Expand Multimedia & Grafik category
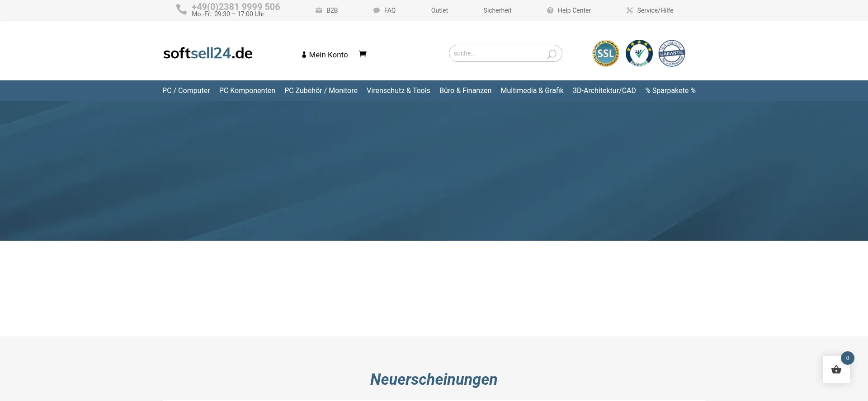868x401 pixels. pyautogui.click(x=532, y=90)
